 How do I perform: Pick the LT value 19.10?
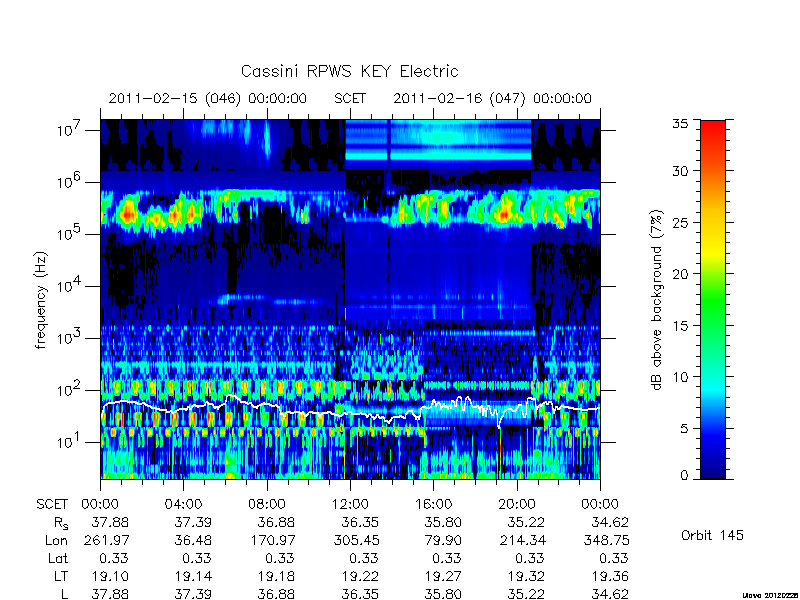[110, 576]
